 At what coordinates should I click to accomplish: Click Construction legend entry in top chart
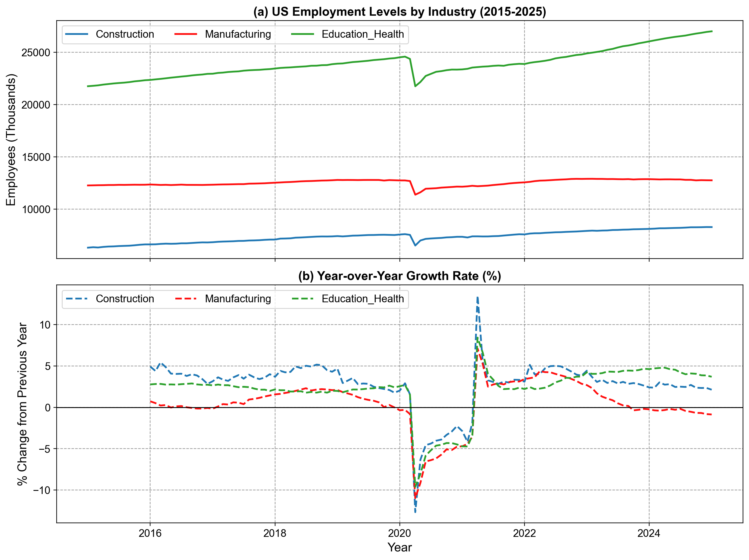(x=125, y=34)
